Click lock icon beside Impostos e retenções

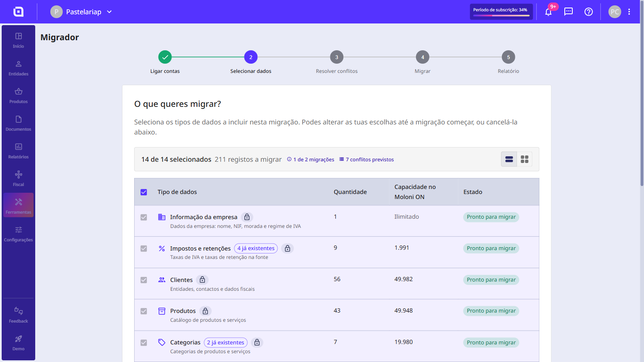(288, 248)
